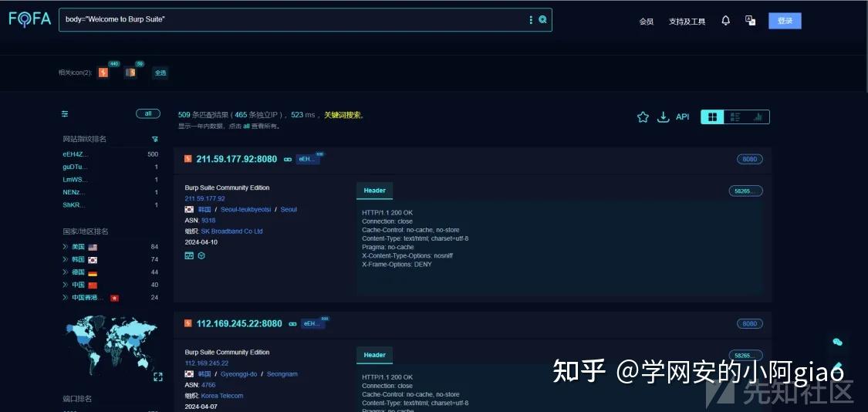Click the 58265 badge in second result
868x412 pixels.
[x=745, y=356]
